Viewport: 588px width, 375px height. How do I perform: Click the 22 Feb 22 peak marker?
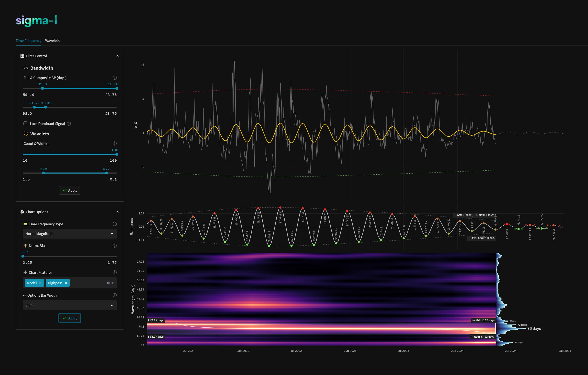tap(258, 208)
